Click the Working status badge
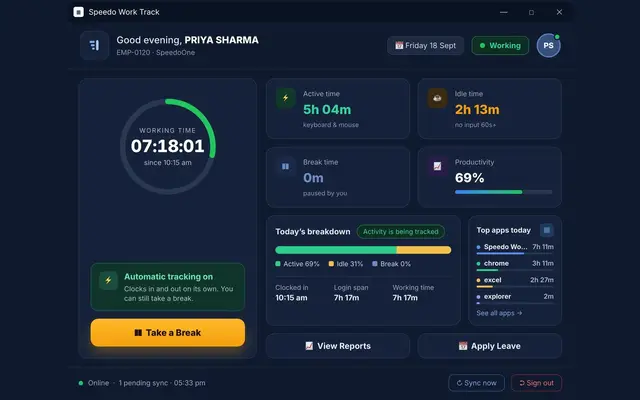The height and width of the screenshot is (400, 640). coord(500,45)
